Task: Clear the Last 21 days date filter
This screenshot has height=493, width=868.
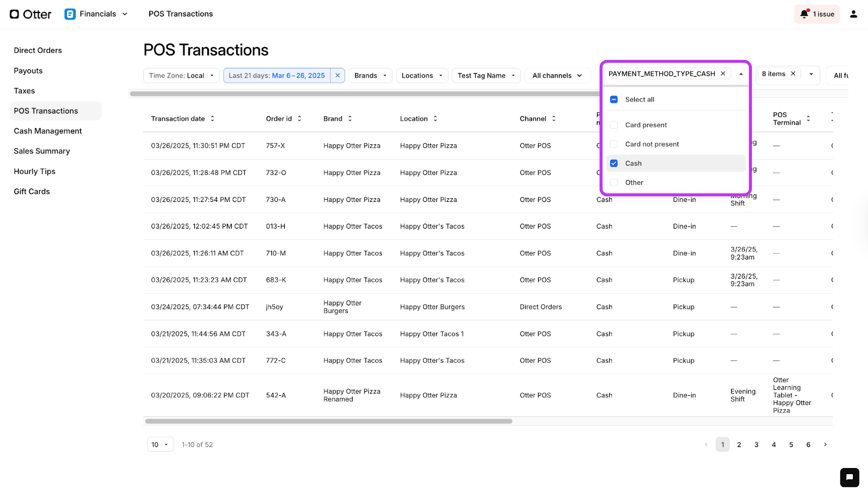Action: tap(337, 75)
